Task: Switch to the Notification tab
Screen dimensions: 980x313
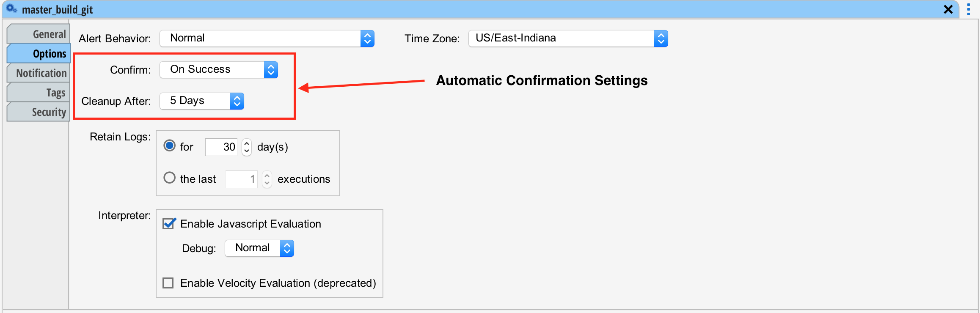Action: [39, 73]
